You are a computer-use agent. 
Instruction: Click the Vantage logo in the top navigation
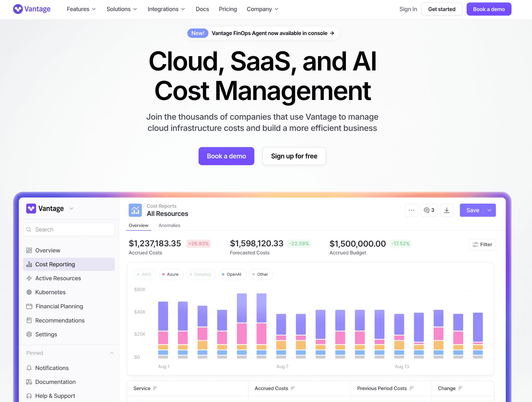pos(32,9)
